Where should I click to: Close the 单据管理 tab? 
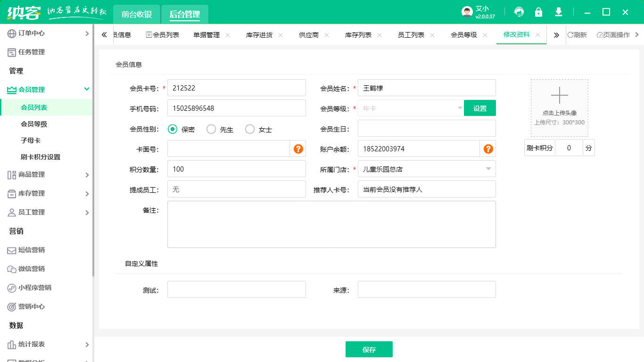click(x=228, y=35)
